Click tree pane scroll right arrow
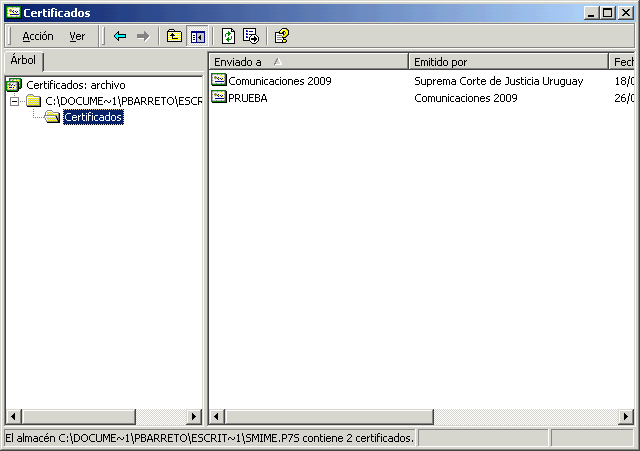 click(194, 417)
